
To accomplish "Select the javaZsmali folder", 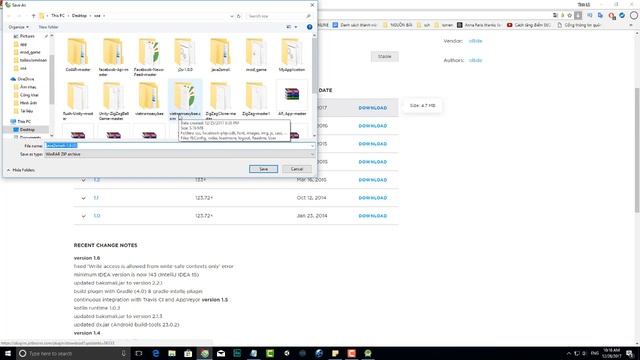I will [x=220, y=55].
